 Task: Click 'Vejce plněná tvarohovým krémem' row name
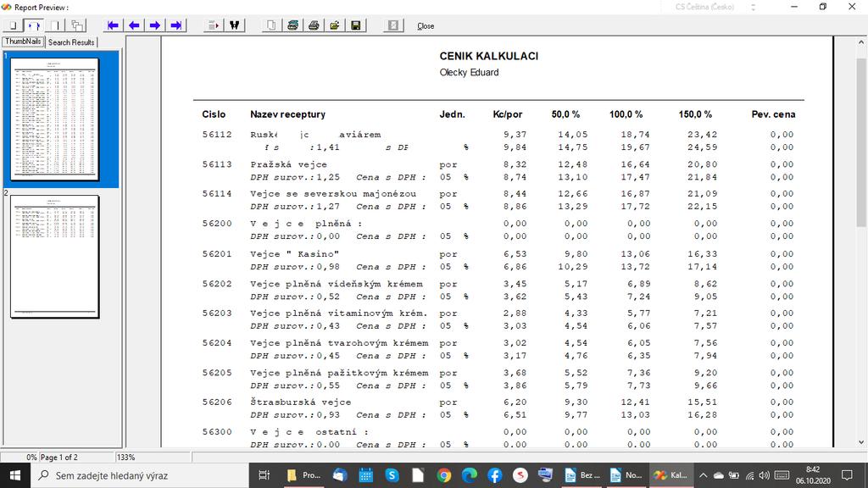339,343
